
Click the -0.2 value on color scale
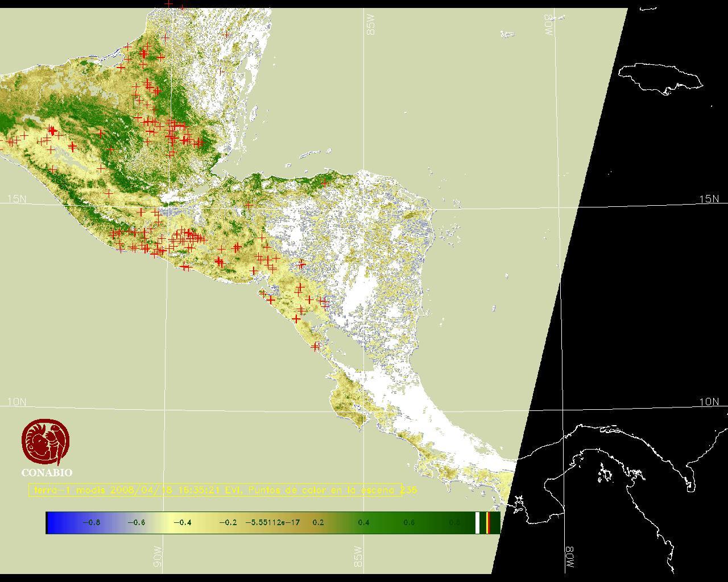[227, 522]
